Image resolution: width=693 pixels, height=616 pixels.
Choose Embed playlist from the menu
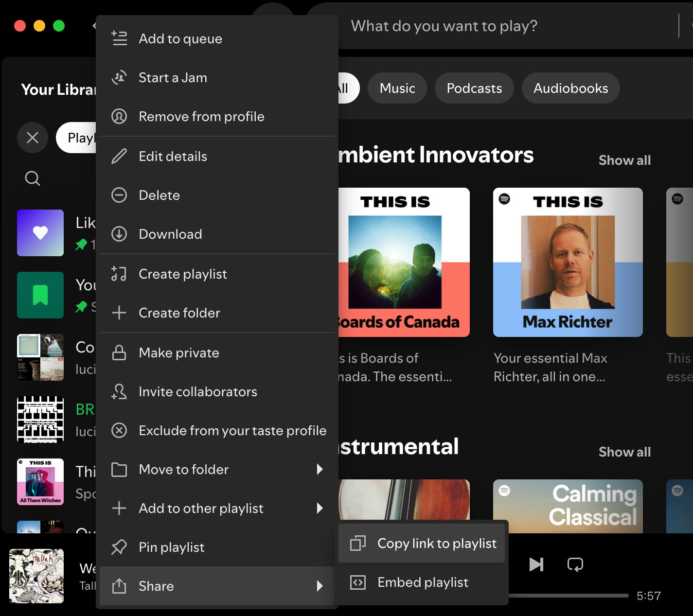pyautogui.click(x=422, y=582)
